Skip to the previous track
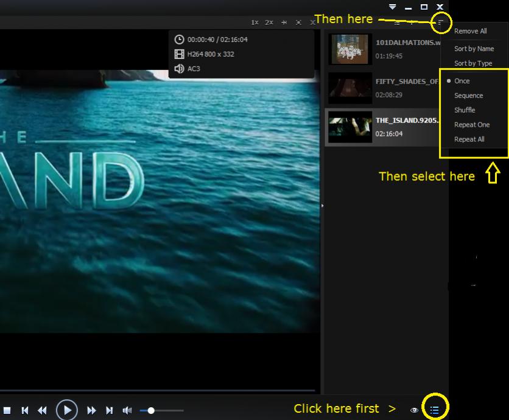 click(25, 411)
